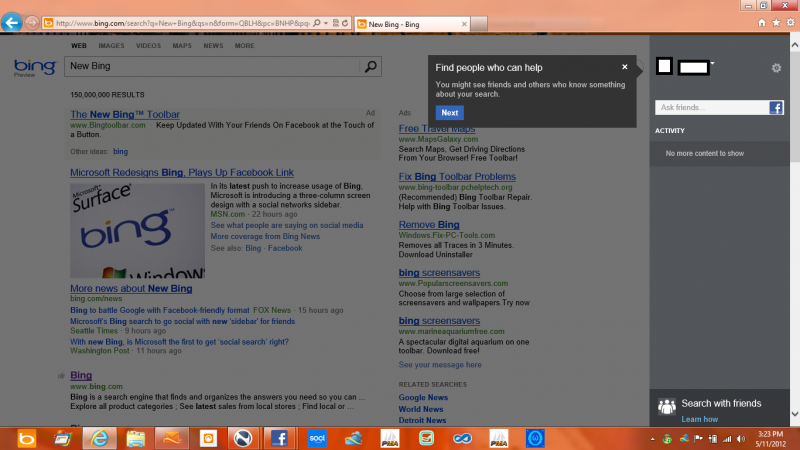Click the page scrollbar down arrow
This screenshot has width=800, height=450.
coord(794,414)
